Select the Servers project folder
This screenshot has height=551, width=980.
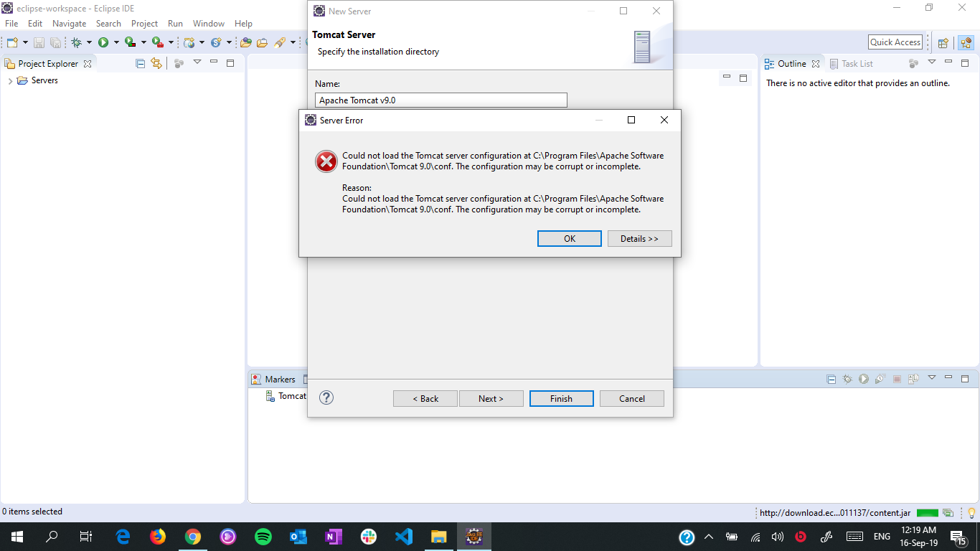coord(37,80)
